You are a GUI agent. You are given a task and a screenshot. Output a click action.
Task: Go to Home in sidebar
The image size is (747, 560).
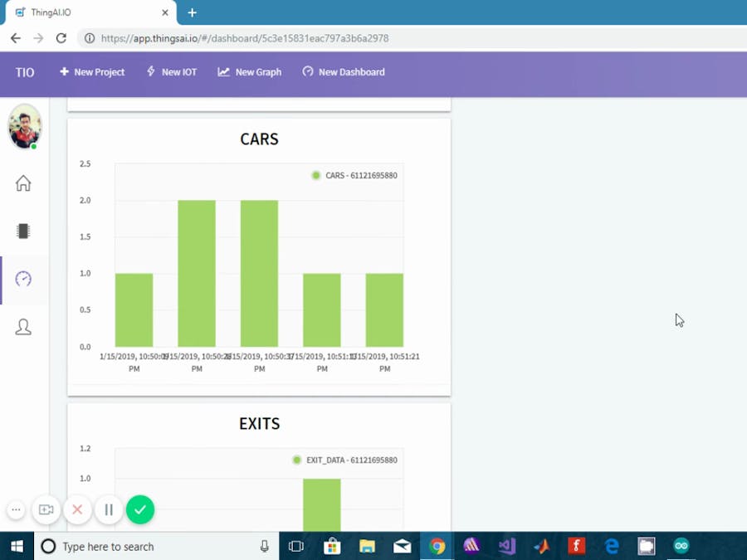[x=23, y=183]
